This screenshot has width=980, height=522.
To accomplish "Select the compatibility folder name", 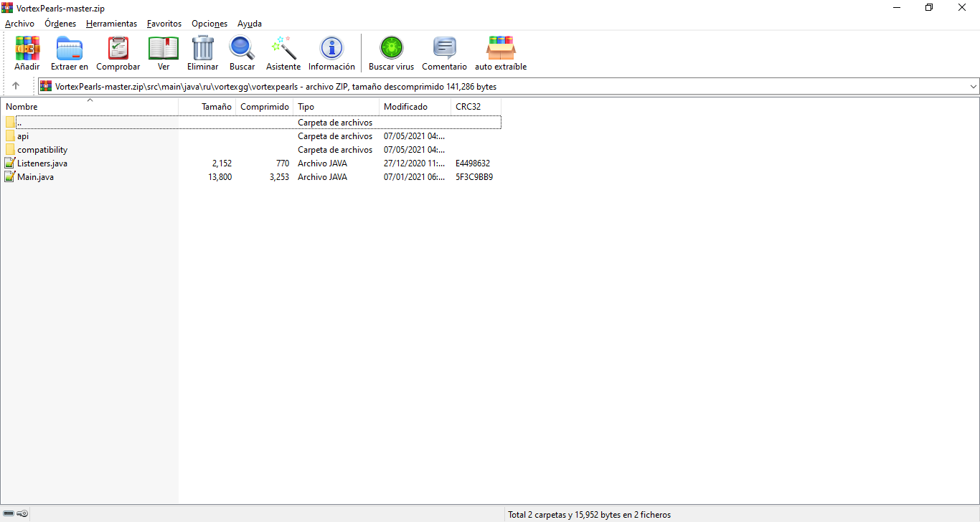I will coord(42,150).
